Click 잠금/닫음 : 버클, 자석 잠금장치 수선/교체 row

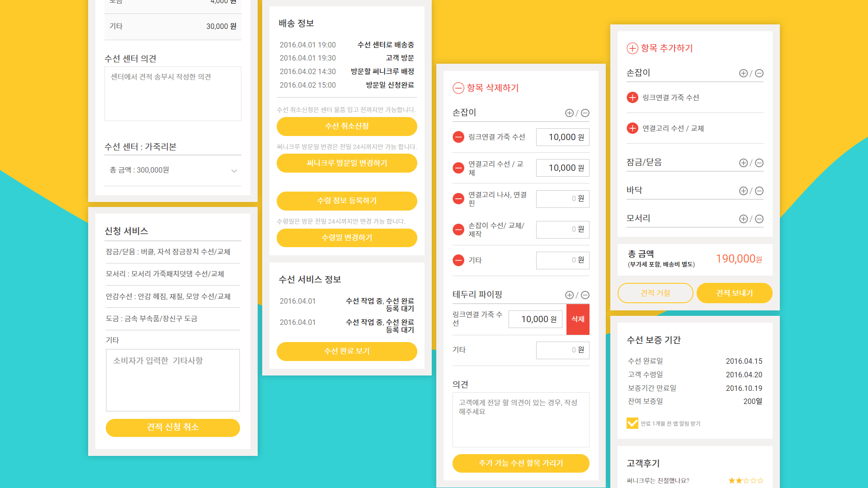pyautogui.click(x=173, y=252)
